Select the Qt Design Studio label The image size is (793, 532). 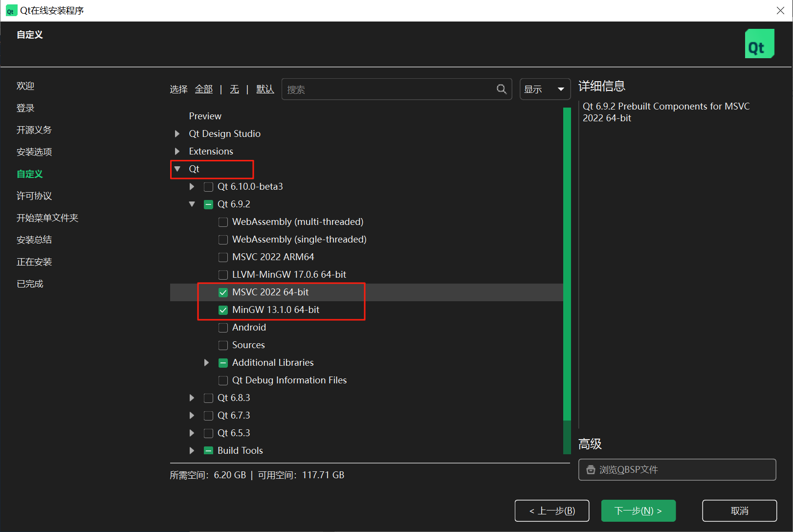(225, 133)
